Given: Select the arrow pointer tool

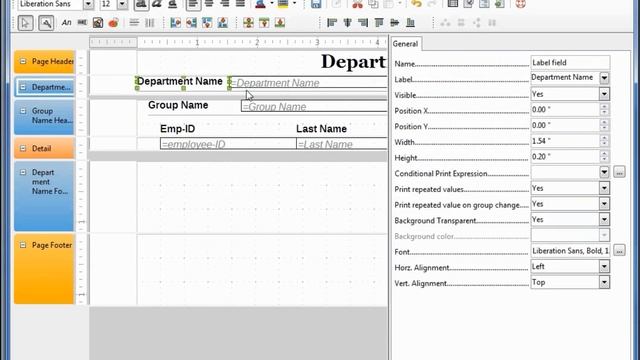Looking at the screenshot, I should [x=25, y=23].
